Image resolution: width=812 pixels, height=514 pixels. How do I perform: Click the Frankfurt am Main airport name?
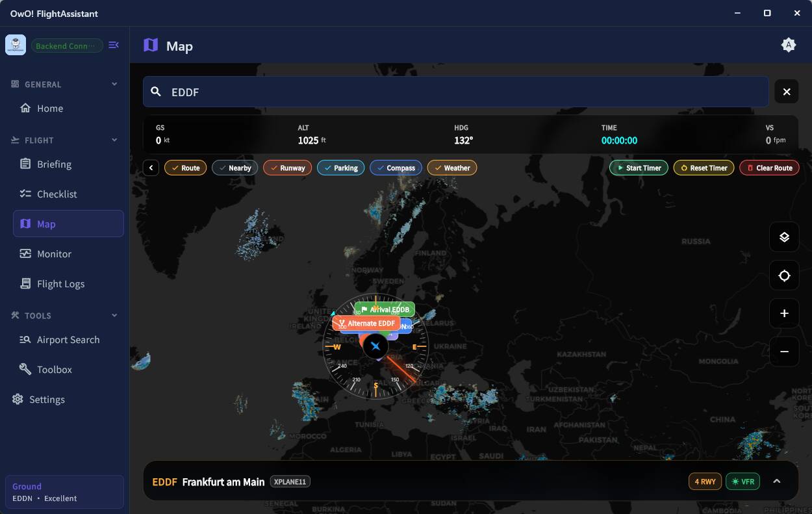pyautogui.click(x=223, y=482)
